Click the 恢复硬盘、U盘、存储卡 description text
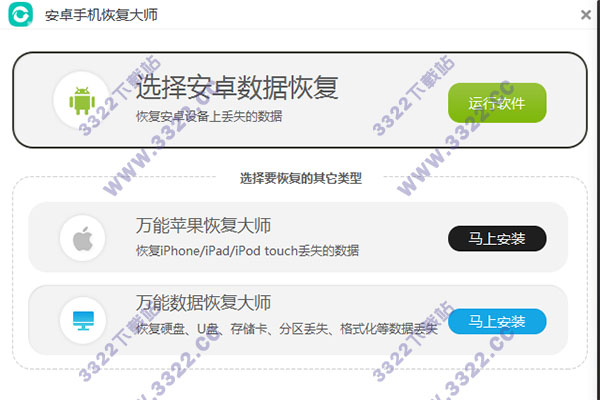The height and width of the screenshot is (400, 600). (287, 328)
